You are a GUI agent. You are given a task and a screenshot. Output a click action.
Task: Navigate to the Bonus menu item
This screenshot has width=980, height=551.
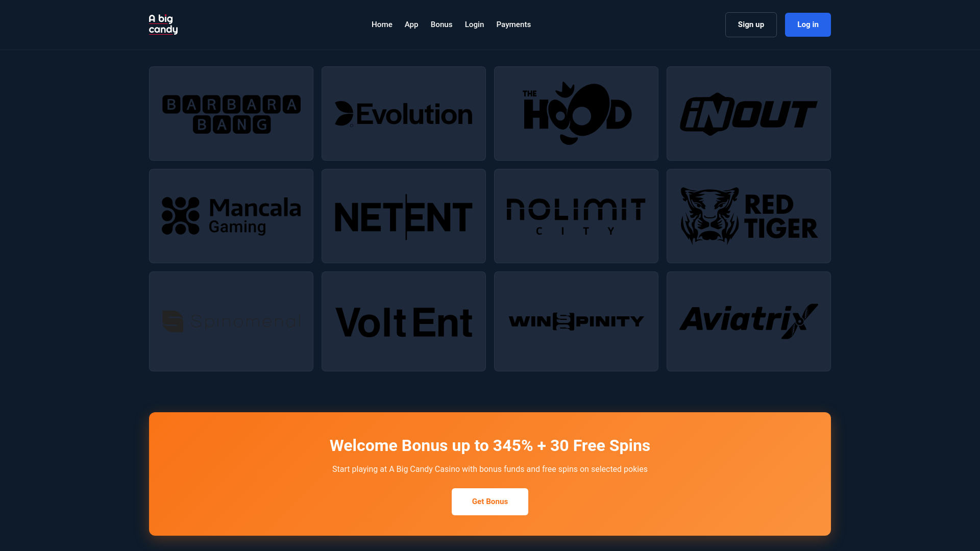[x=442, y=24]
